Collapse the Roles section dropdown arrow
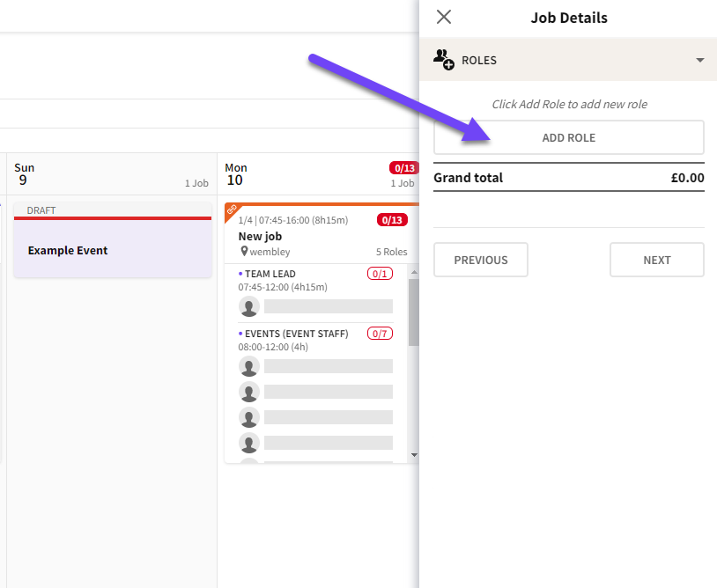This screenshot has width=717, height=588. tap(700, 61)
